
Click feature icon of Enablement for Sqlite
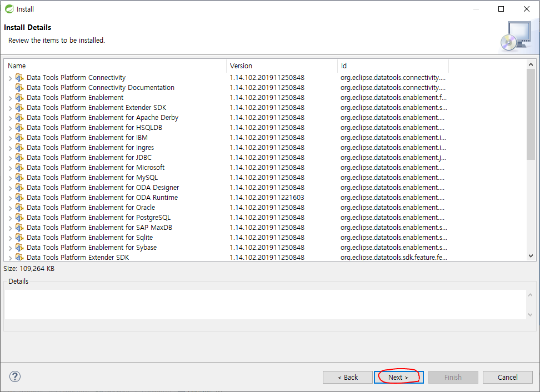tap(19, 237)
